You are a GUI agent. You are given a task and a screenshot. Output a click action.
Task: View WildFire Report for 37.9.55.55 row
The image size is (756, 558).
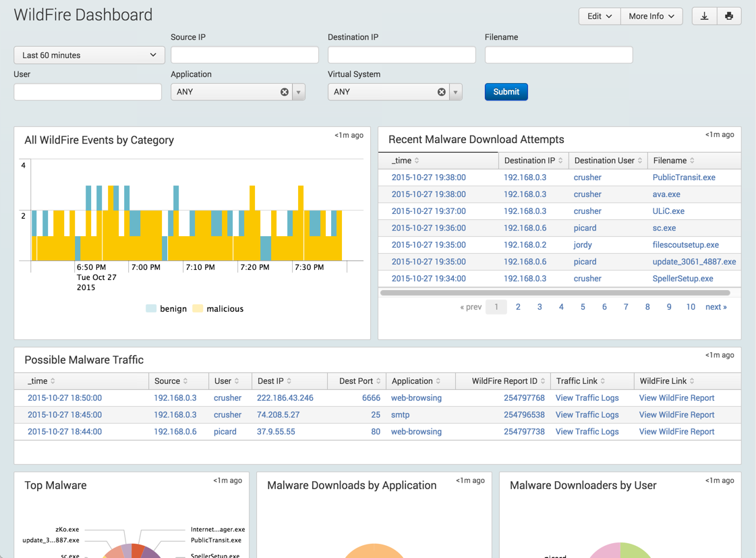click(x=676, y=432)
